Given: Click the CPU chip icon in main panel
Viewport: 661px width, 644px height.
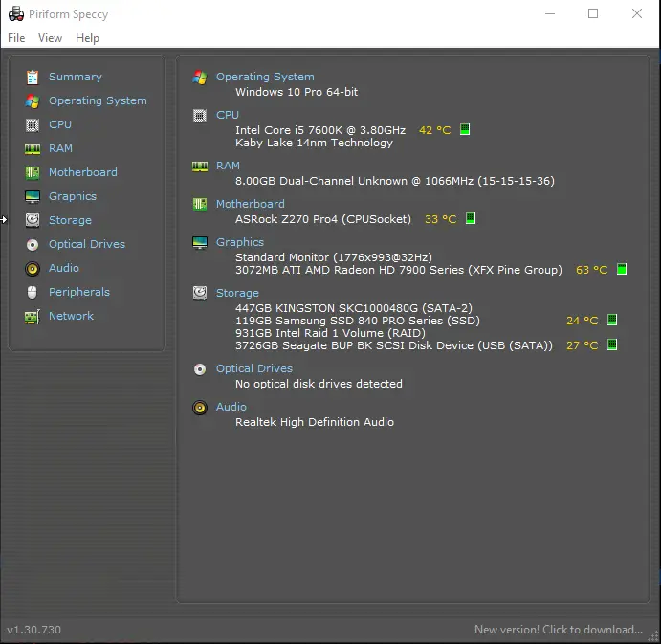Looking at the screenshot, I should tap(200, 115).
